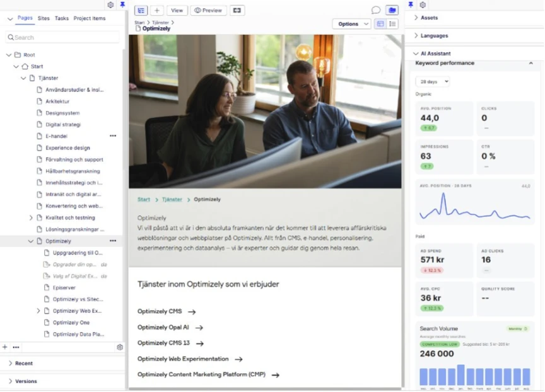The width and height of the screenshot is (545, 392).
Task: Follow the Start breadcrumb link on the page
Action: (x=144, y=200)
